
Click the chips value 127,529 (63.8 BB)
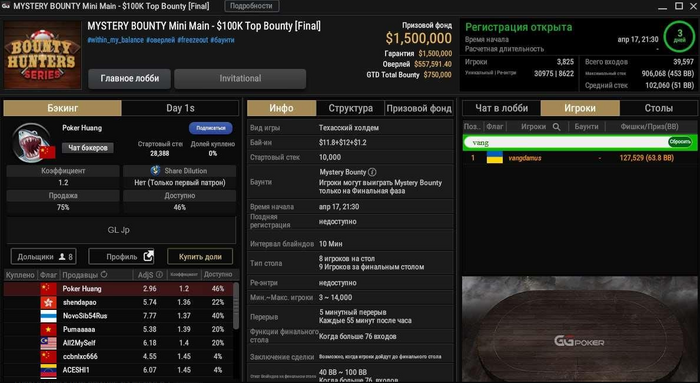coord(646,158)
